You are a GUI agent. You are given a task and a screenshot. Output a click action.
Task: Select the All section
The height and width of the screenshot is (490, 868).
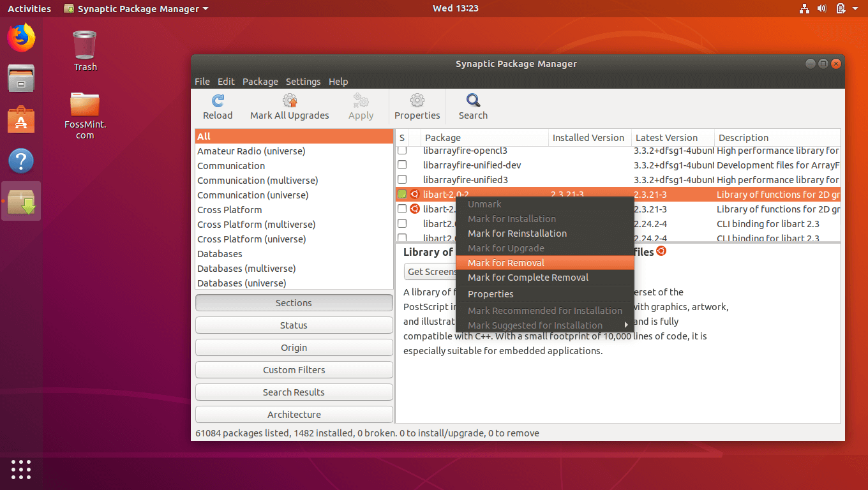pyautogui.click(x=294, y=137)
